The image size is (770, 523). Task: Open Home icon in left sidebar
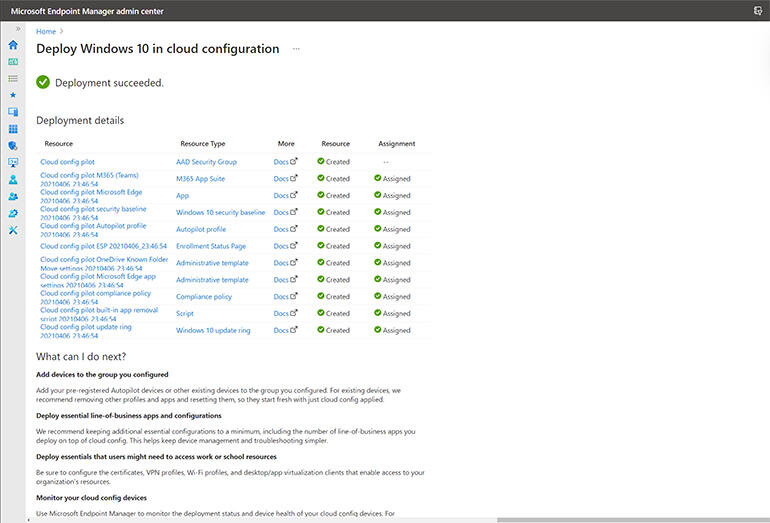[x=13, y=45]
